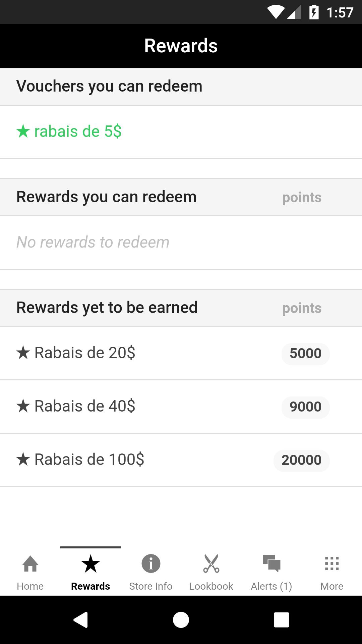This screenshot has width=362, height=644.
Task: Tap the 5000 points badge
Action: click(305, 354)
